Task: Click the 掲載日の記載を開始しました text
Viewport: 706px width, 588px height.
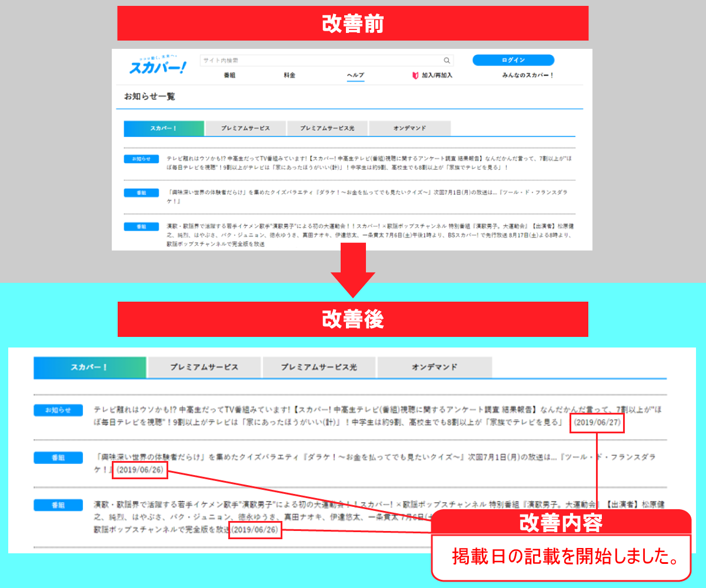Action: [564, 556]
